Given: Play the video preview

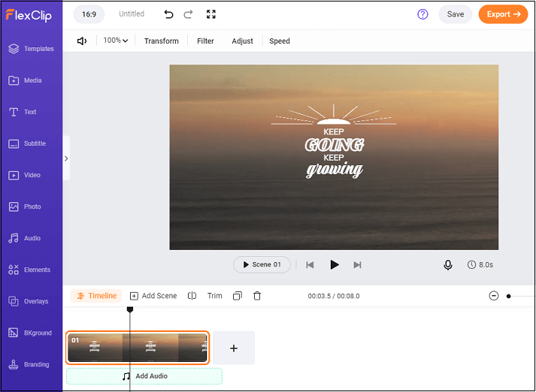Looking at the screenshot, I should 335,264.
